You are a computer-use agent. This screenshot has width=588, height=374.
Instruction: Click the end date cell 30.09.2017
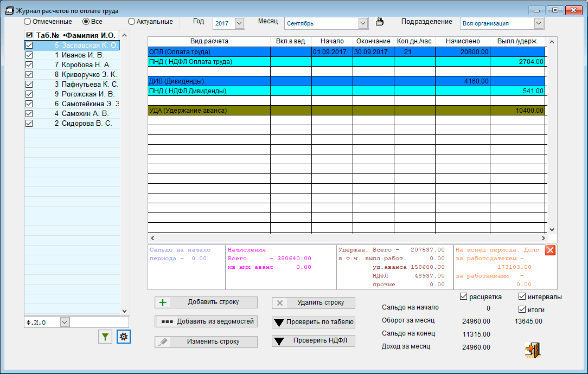point(374,52)
